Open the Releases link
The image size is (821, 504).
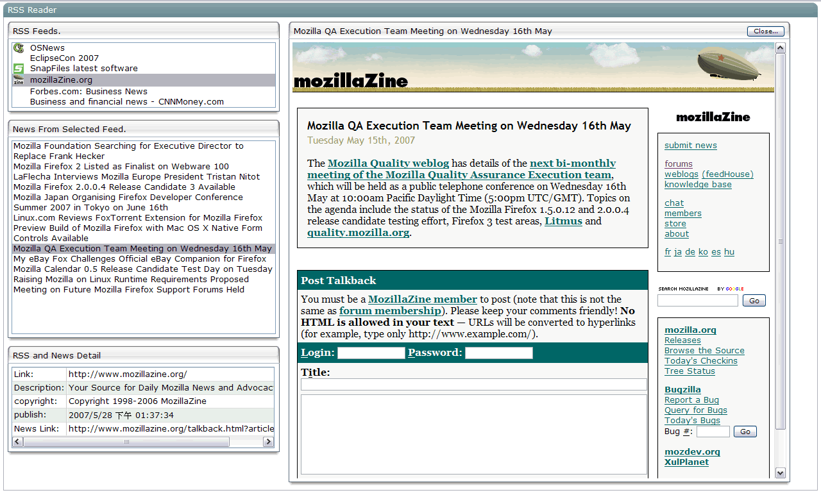(x=682, y=340)
